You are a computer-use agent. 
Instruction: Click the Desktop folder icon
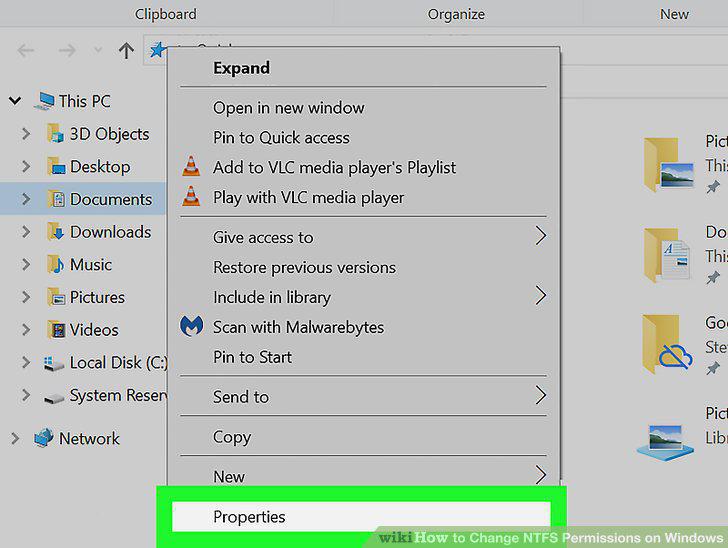pyautogui.click(x=56, y=166)
